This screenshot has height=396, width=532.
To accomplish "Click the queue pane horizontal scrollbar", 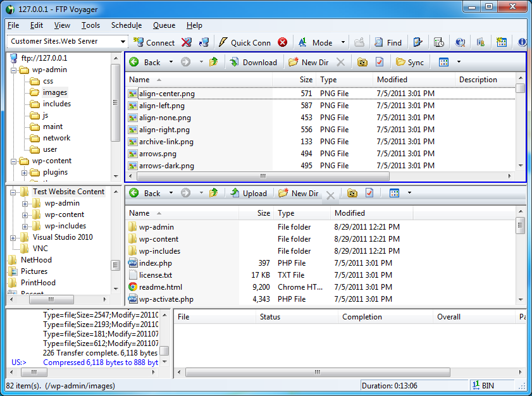I will tap(318, 372).
